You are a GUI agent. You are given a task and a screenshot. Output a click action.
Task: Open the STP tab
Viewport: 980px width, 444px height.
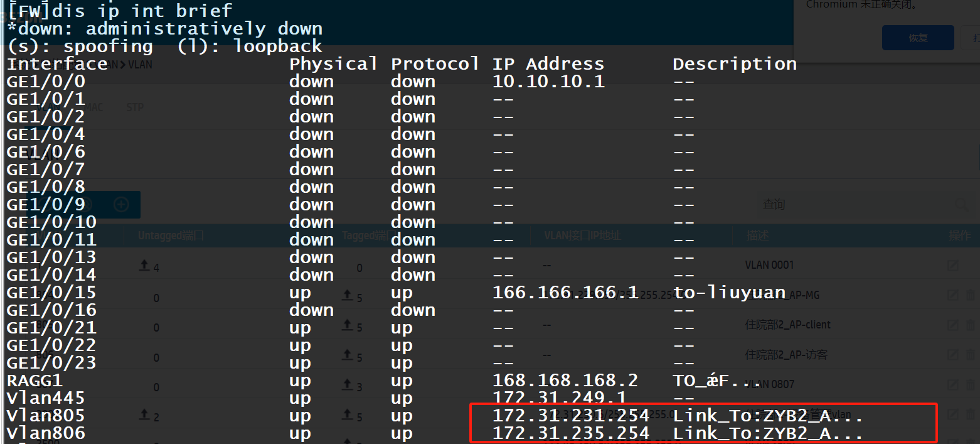point(135,107)
